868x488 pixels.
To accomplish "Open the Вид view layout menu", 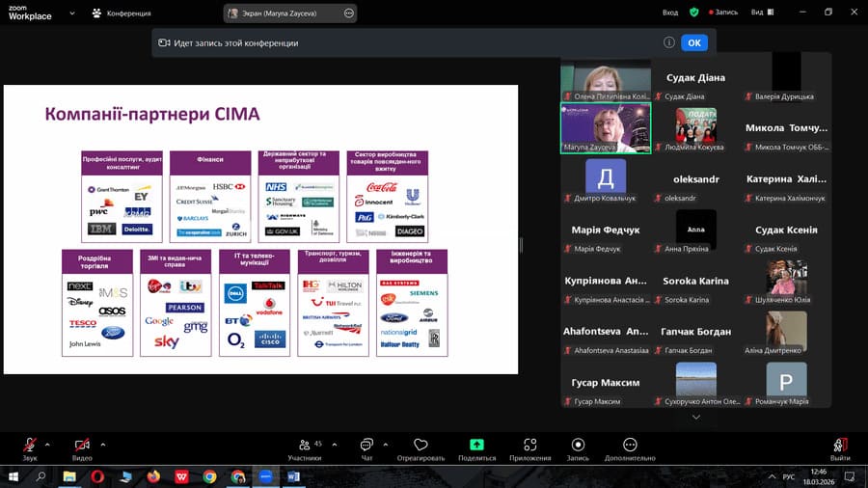I will (761, 13).
